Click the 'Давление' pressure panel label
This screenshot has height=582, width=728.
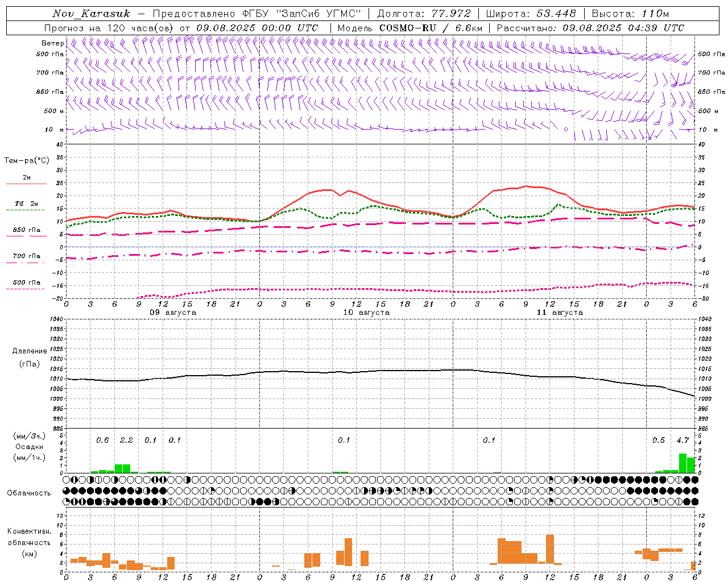tap(29, 351)
